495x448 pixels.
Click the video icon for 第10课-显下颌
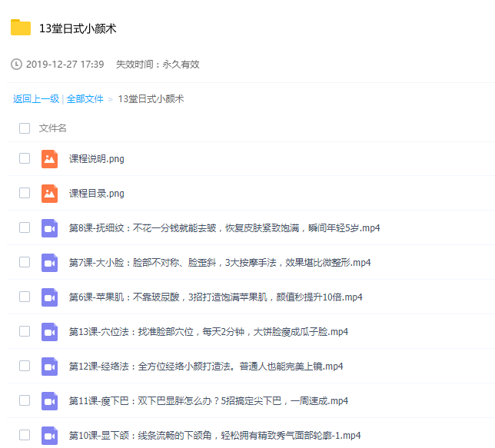(x=49, y=436)
